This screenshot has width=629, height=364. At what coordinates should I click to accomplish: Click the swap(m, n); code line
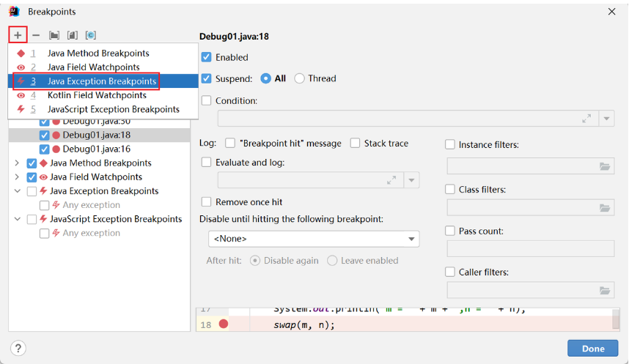[304, 324]
